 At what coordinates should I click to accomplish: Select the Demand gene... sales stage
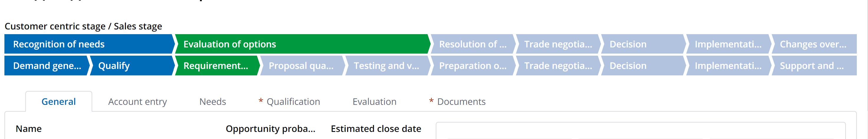[47, 66]
